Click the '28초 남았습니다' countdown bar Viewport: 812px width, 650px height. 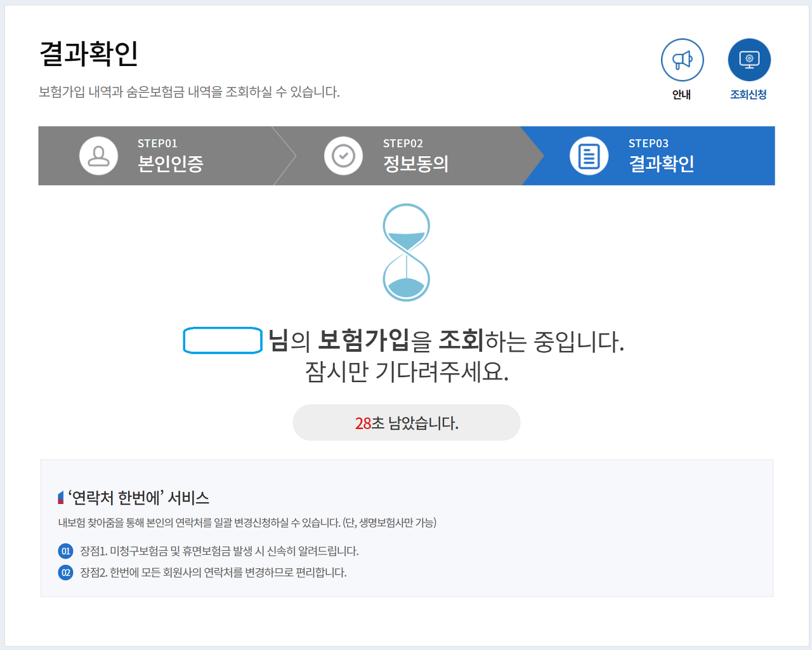(x=407, y=423)
